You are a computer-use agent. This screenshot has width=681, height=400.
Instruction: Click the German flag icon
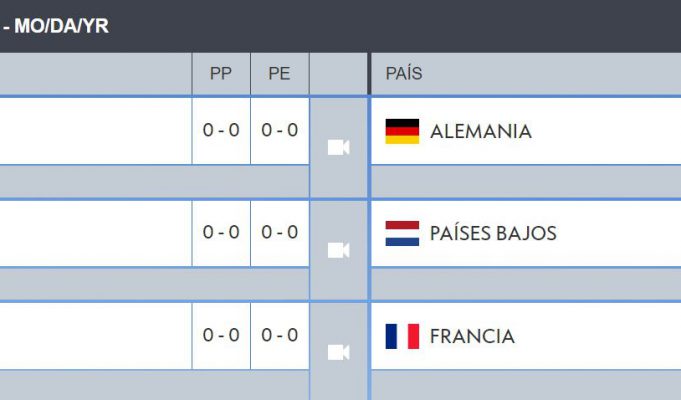tap(402, 131)
